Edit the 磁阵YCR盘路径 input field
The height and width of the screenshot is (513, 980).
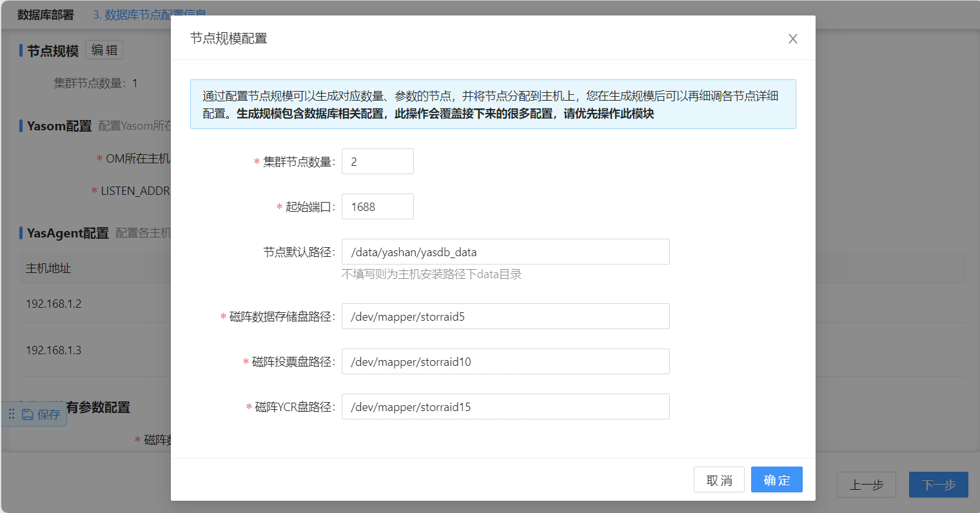click(x=505, y=407)
